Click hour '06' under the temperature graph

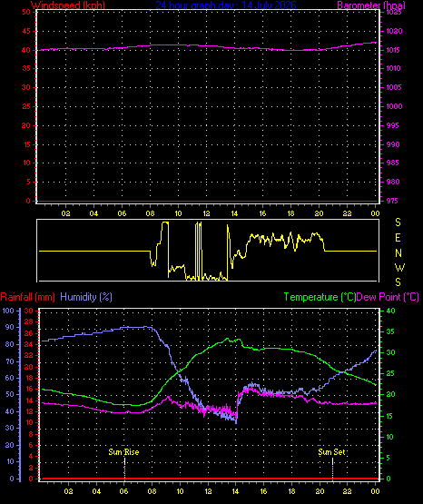pyautogui.click(x=123, y=491)
